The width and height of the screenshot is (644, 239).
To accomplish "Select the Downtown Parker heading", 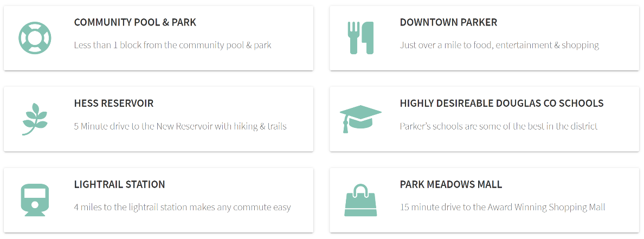I will [x=448, y=22].
